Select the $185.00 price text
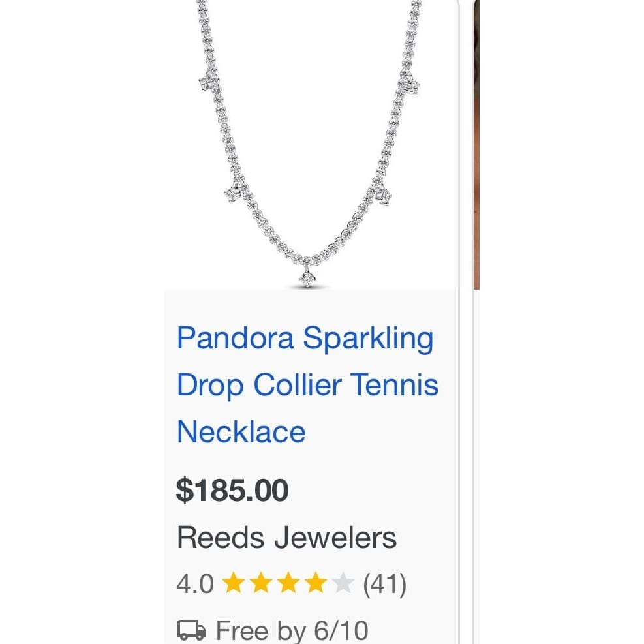The image size is (644, 644). tap(232, 490)
